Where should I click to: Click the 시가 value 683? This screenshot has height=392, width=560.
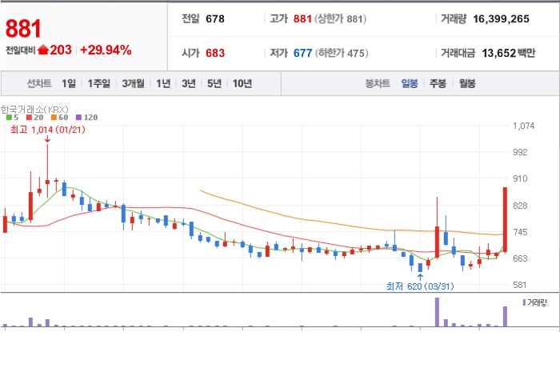point(215,53)
